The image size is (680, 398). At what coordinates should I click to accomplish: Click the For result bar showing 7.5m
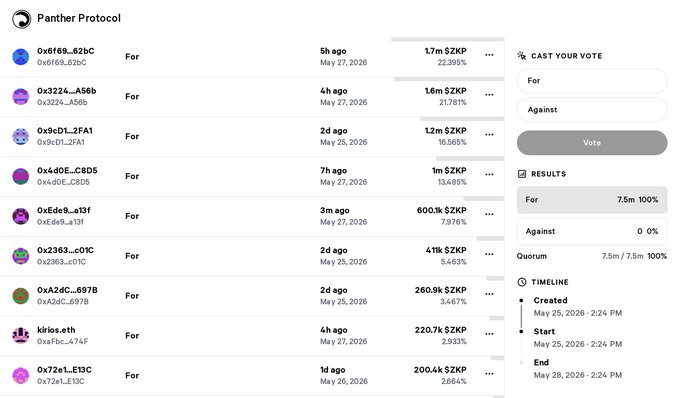pos(592,200)
